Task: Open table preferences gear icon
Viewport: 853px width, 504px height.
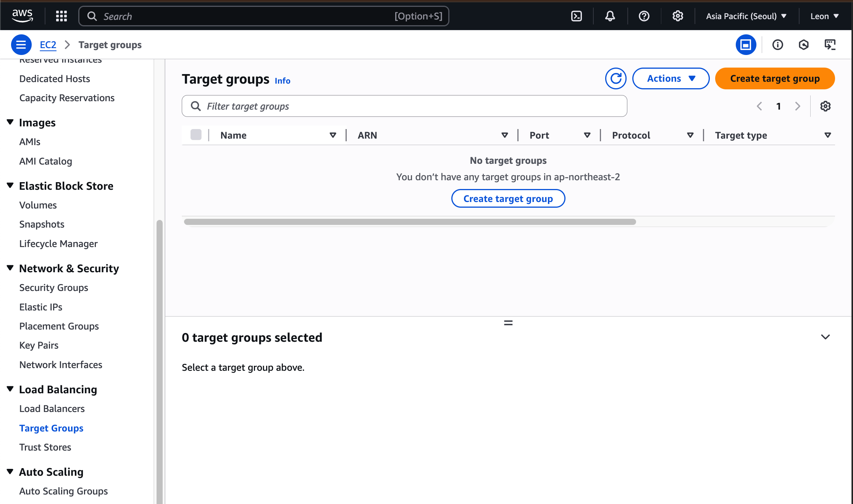Action: 825,106
